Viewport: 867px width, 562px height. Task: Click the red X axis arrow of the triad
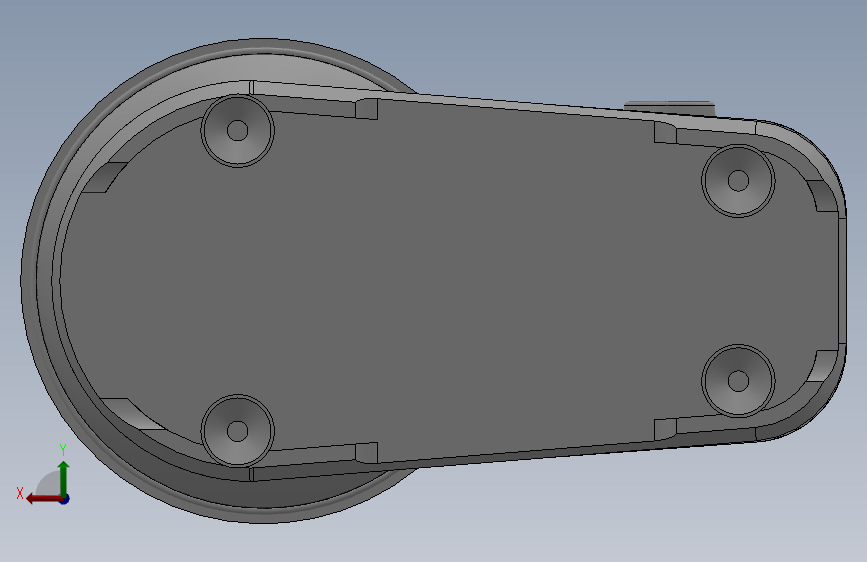(43, 499)
